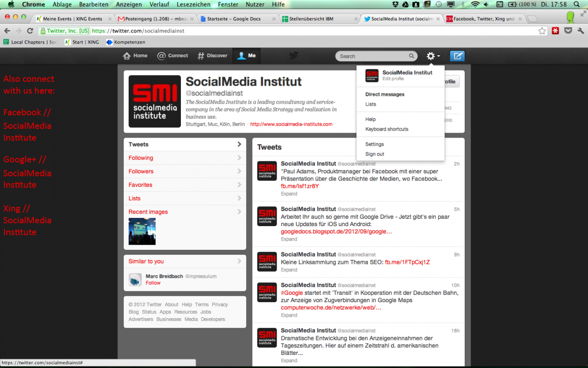The image size is (588, 368).
Task: Open Similar to you section
Action: [185, 261]
